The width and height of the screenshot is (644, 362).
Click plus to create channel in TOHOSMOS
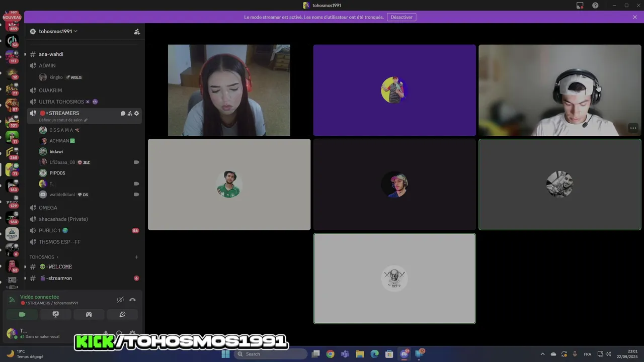tap(136, 257)
